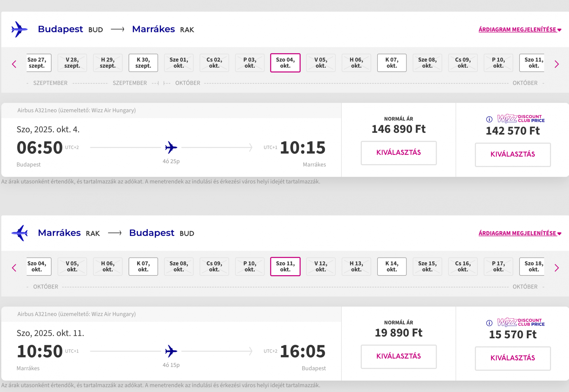The image size is (569, 392).
Task: Click the outbound flight airplane icon near Budapest title
Action: click(19, 29)
